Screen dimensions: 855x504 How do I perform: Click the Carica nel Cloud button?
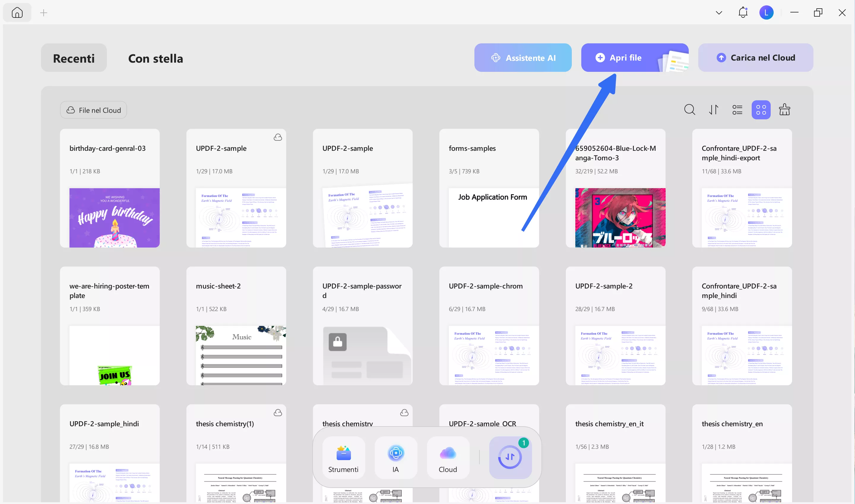pos(756,58)
